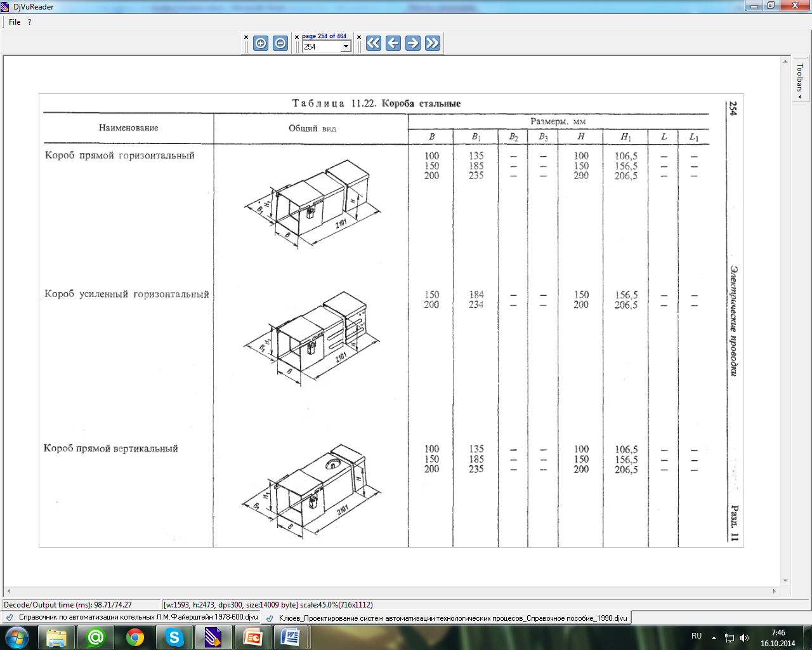Click the volume speaker tray icon
The image size is (812, 650).
coord(744,638)
